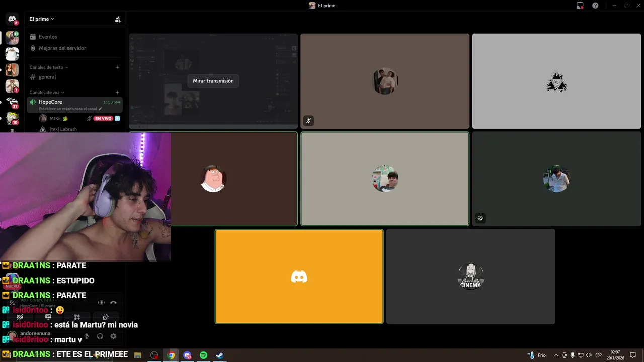Add a channel to Canales de voz
The image size is (644, 362).
coord(117,93)
